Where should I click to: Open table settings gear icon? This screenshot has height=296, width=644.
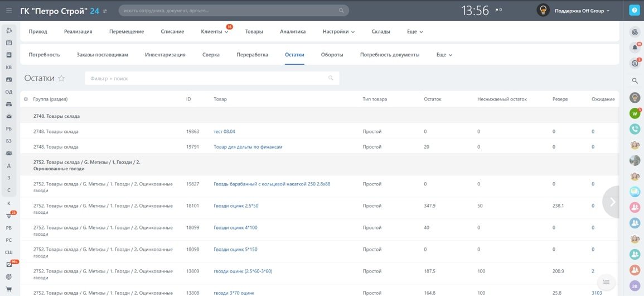tap(26, 99)
